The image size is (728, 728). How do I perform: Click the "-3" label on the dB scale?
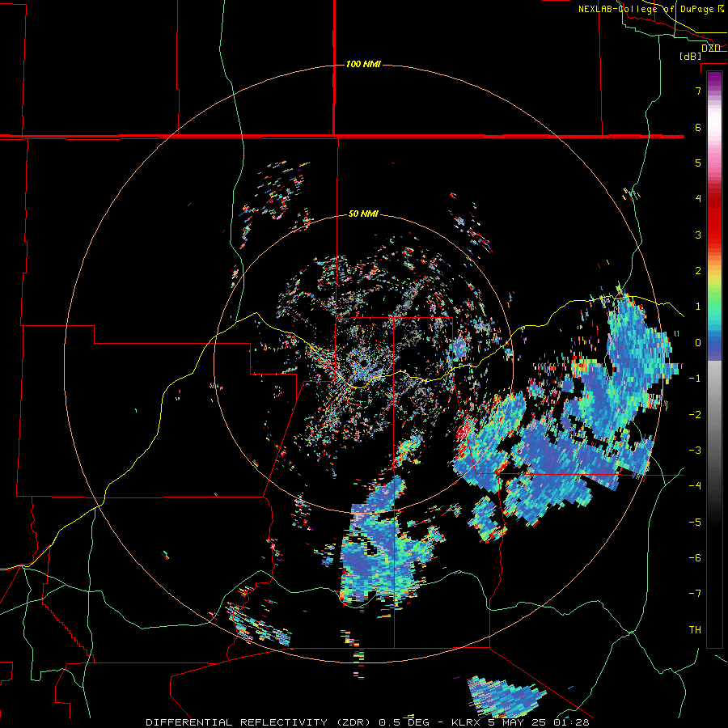click(695, 451)
